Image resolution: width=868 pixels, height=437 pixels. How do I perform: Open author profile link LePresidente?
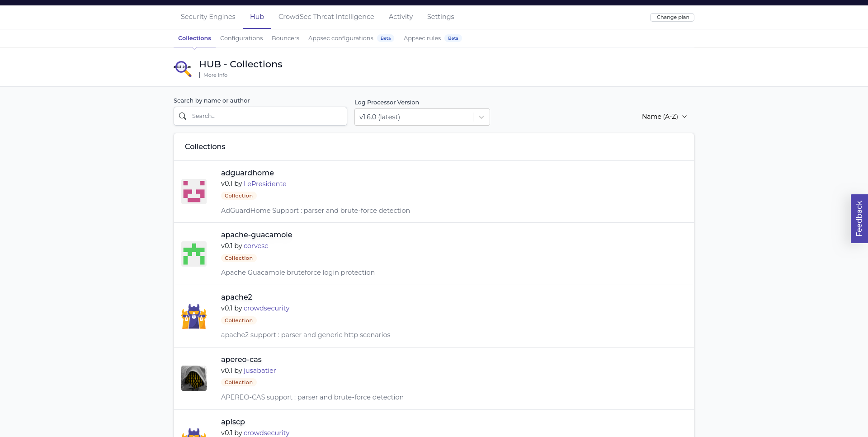[265, 184]
